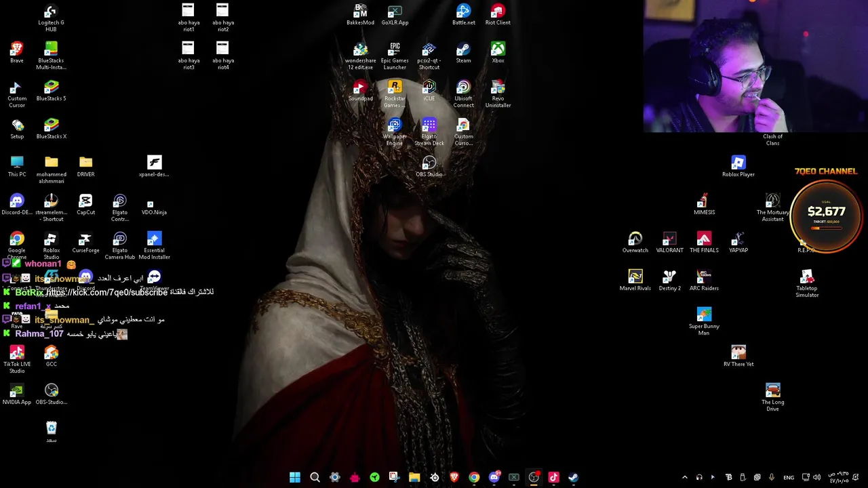Expand the system tray hidden icons chevron
This screenshot has width=868, height=488.
(x=684, y=477)
